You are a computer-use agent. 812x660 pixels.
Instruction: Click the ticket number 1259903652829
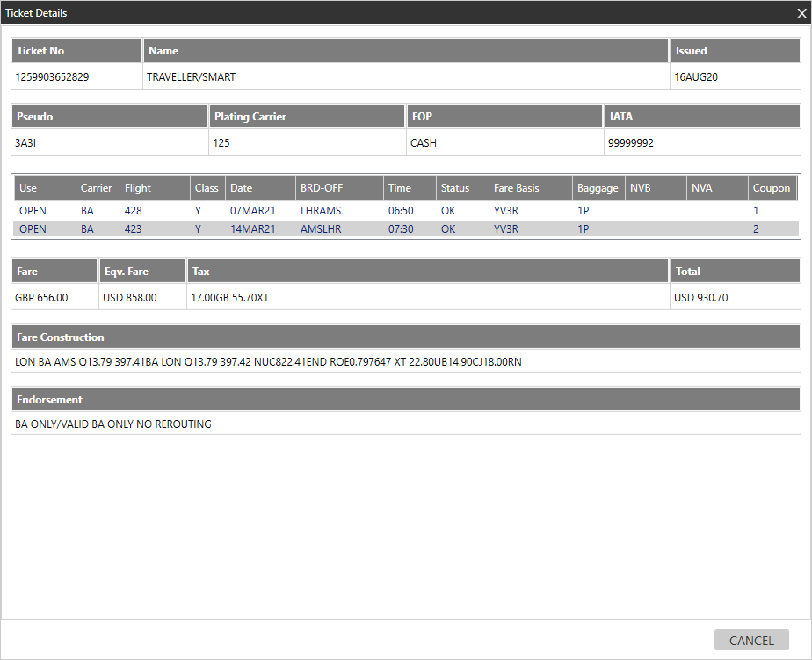coord(52,77)
